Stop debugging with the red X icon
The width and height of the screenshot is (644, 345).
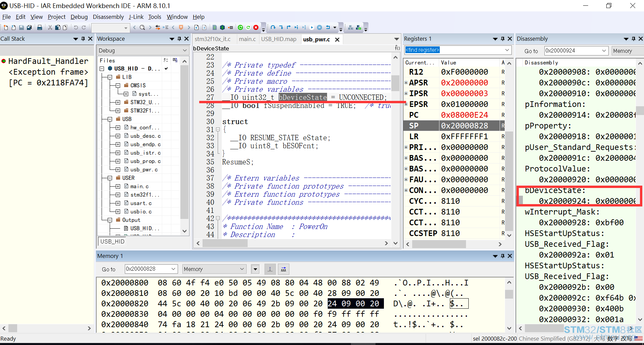pos(256,28)
